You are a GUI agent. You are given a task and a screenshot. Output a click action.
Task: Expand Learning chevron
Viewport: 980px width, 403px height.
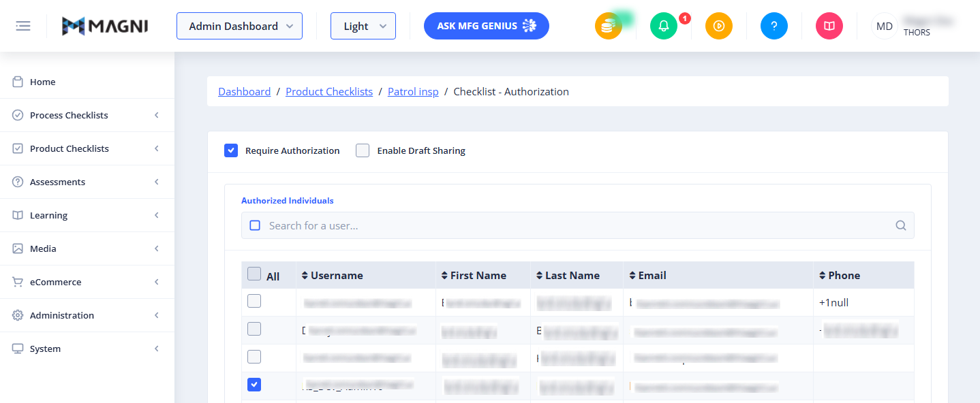pos(157,215)
